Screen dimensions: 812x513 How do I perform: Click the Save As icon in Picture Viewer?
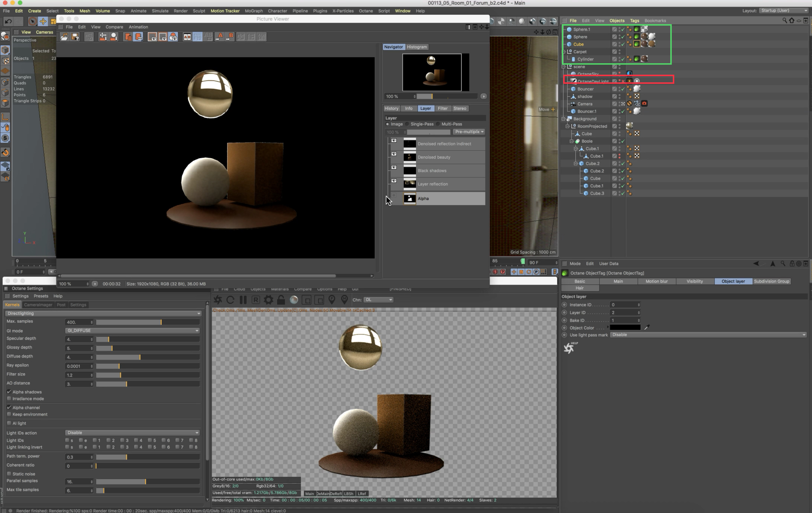pyautogui.click(x=75, y=37)
